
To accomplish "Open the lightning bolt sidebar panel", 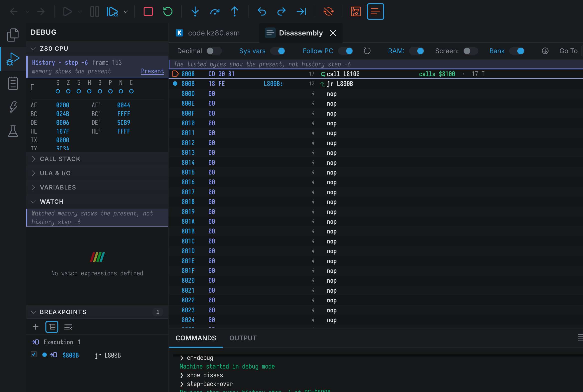I will point(13,107).
